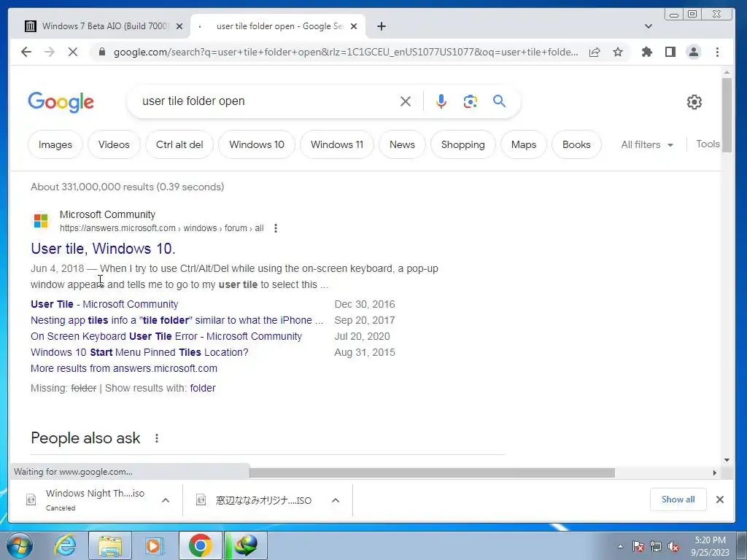Image resolution: width=747 pixels, height=560 pixels.
Task: Clear the Google search box
Action: coord(406,101)
